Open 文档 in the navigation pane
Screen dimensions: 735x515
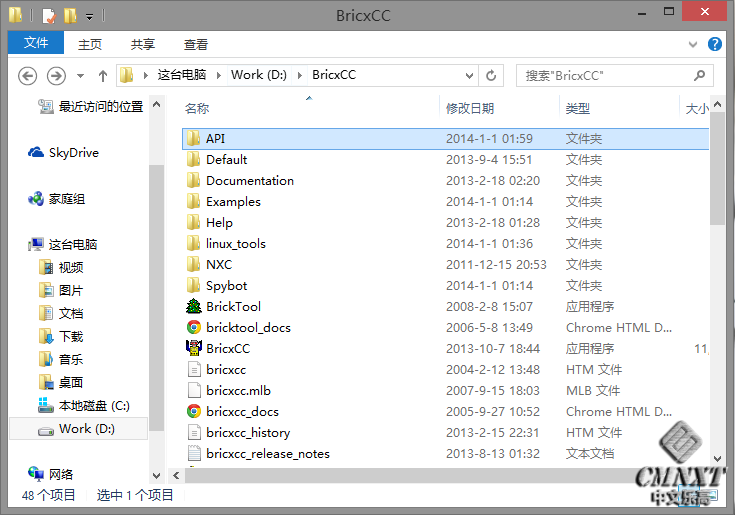point(71,313)
